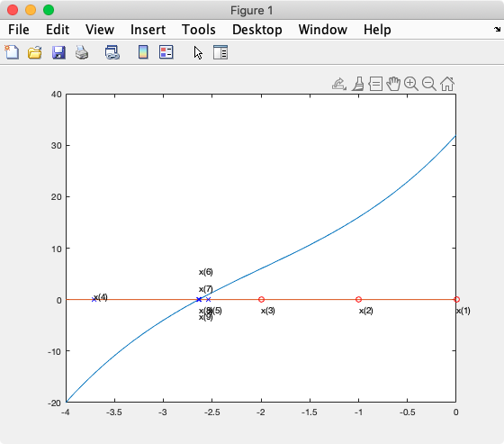Activate the Pan hand tool
Viewport: 504px width, 444px height.
(x=393, y=84)
